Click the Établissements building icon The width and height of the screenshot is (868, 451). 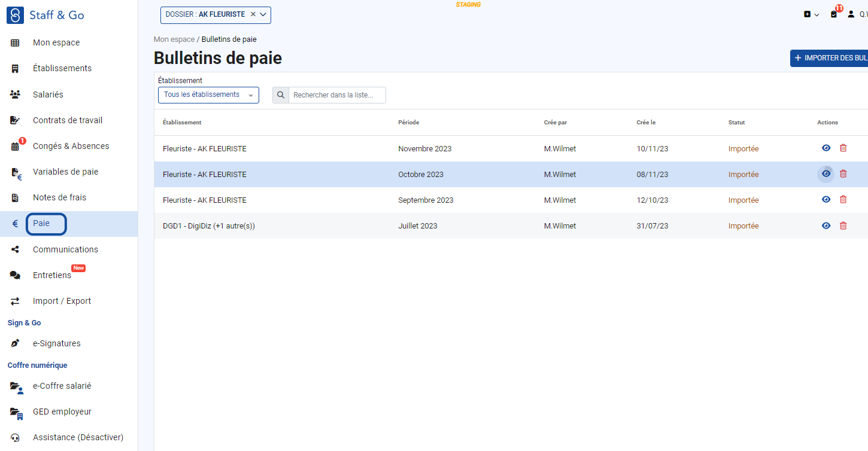point(15,69)
